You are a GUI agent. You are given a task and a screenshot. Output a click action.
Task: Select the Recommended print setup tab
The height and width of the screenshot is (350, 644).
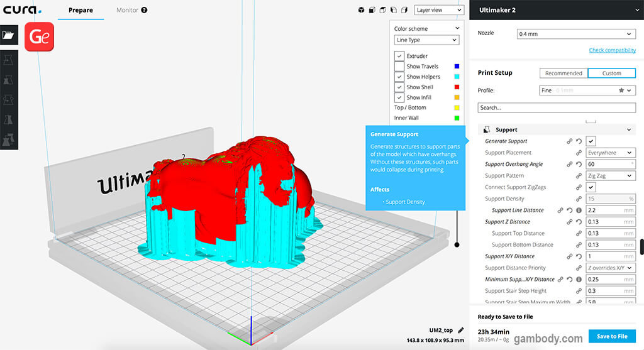coord(563,74)
